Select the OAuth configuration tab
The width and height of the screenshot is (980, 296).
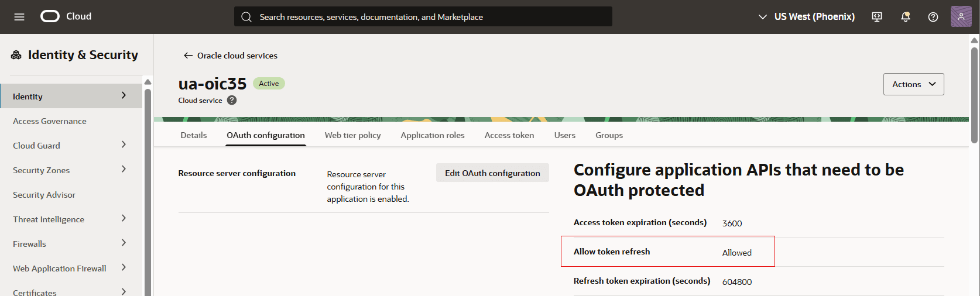[x=266, y=135]
